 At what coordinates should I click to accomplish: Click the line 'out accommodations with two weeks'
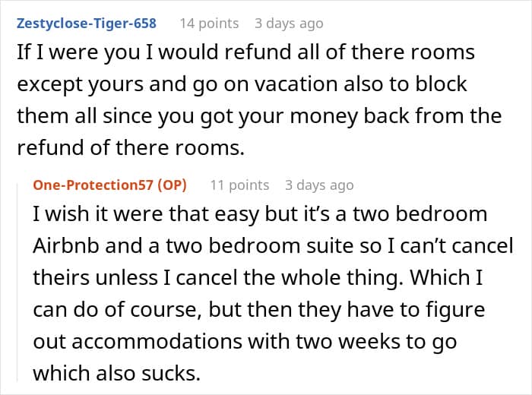click(245, 342)
